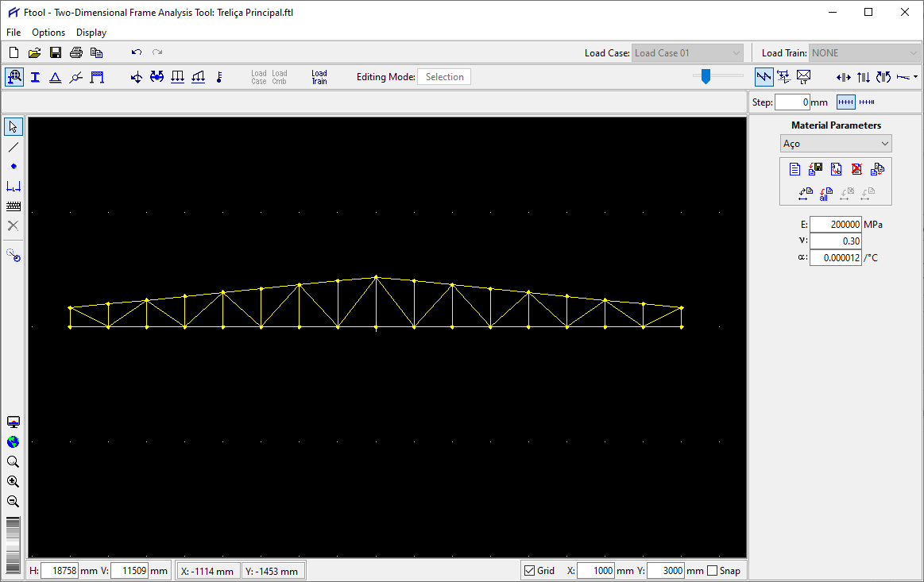Redisplay the drawing with monitor icon
The height and width of the screenshot is (582, 924).
click(13, 422)
